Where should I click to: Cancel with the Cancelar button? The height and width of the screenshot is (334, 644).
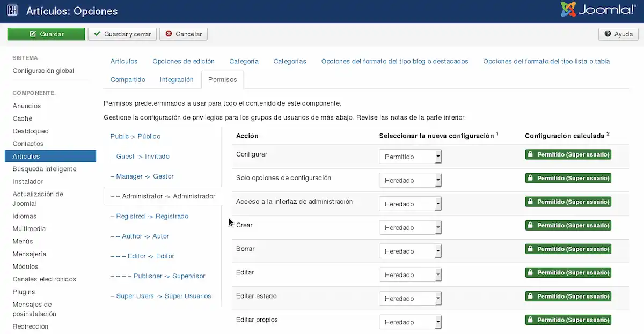(184, 34)
